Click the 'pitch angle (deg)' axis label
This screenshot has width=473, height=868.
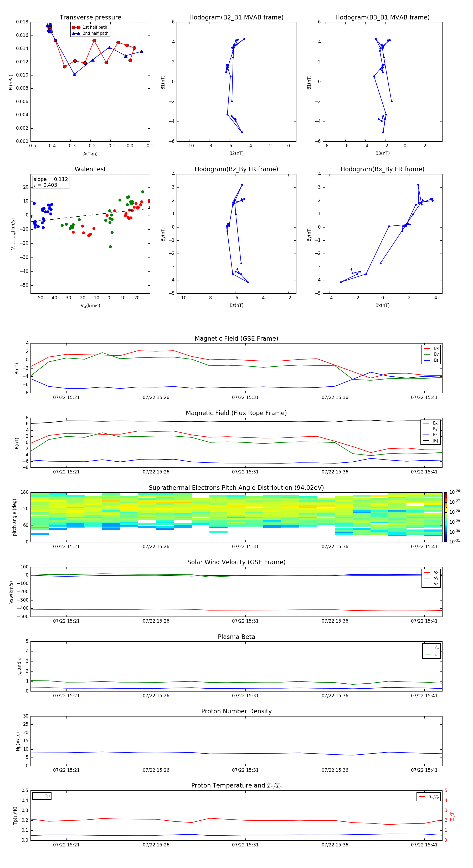14,517
